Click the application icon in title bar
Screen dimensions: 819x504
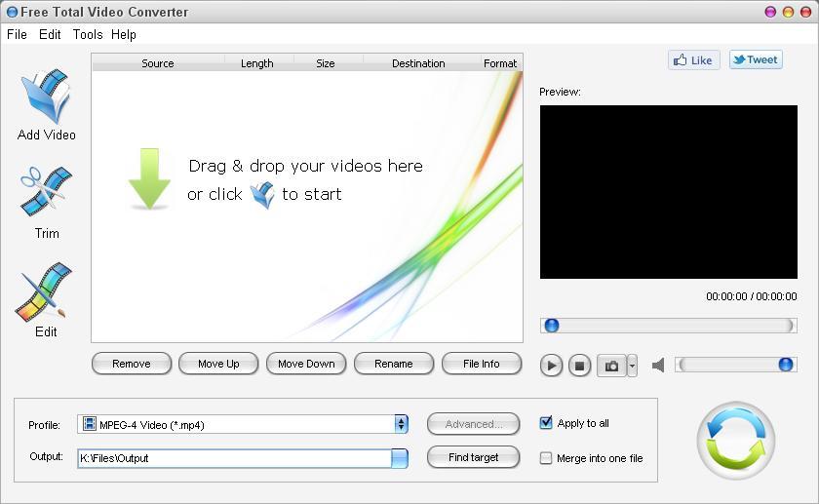12,12
